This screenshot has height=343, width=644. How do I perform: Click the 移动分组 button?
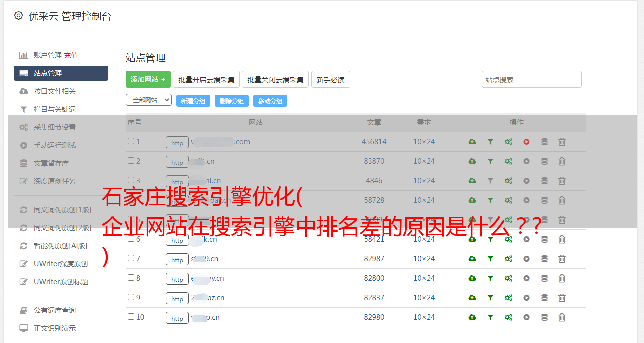click(x=270, y=101)
